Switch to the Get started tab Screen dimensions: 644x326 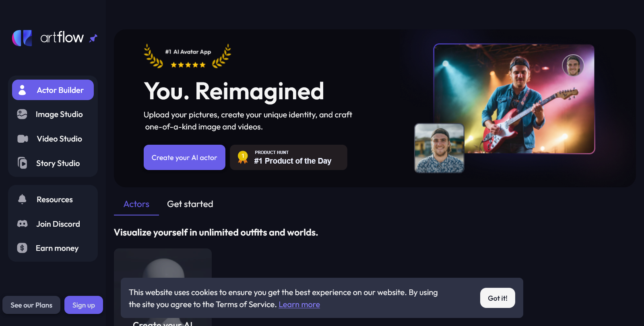click(x=190, y=204)
